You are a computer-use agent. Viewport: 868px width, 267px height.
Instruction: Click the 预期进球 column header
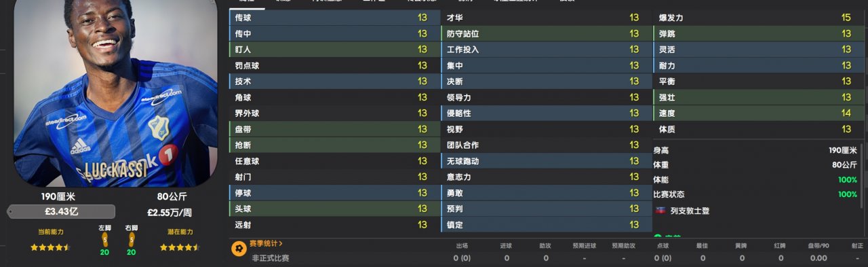pos(585,246)
